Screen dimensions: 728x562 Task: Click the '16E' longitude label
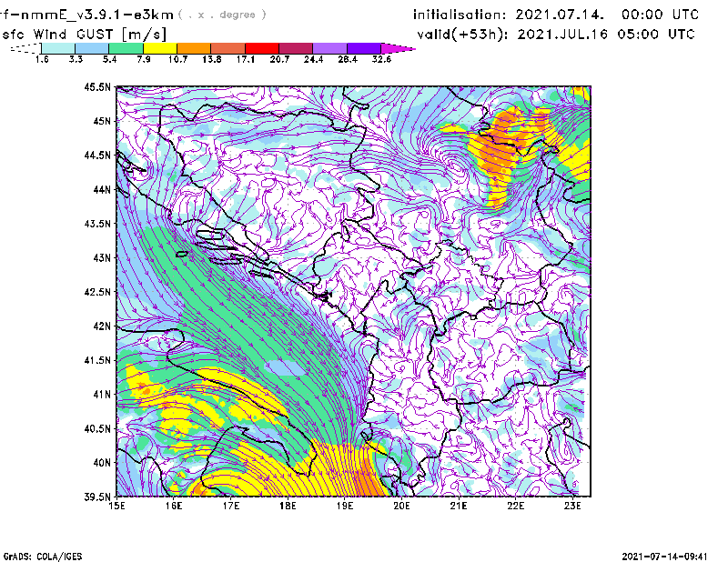[174, 506]
